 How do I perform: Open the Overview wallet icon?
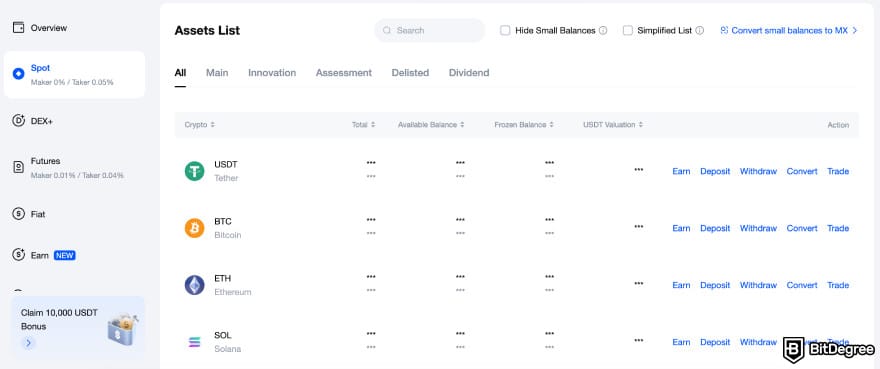pos(19,28)
